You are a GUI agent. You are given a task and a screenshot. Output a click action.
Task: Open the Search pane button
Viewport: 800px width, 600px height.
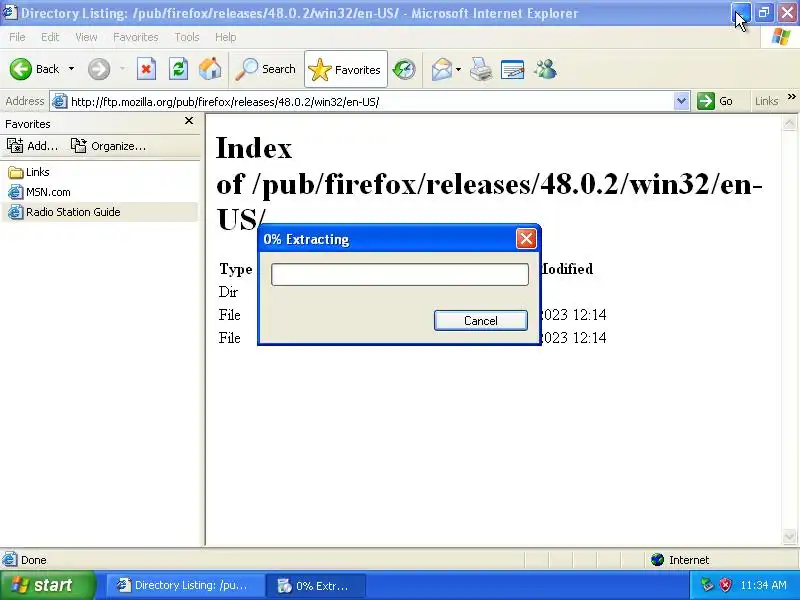265,69
